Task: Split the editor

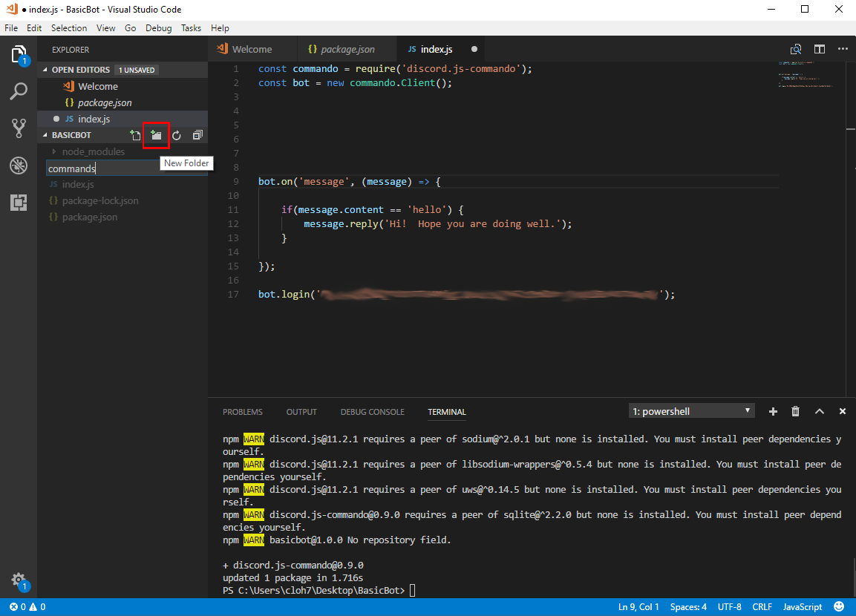Action: [820, 49]
